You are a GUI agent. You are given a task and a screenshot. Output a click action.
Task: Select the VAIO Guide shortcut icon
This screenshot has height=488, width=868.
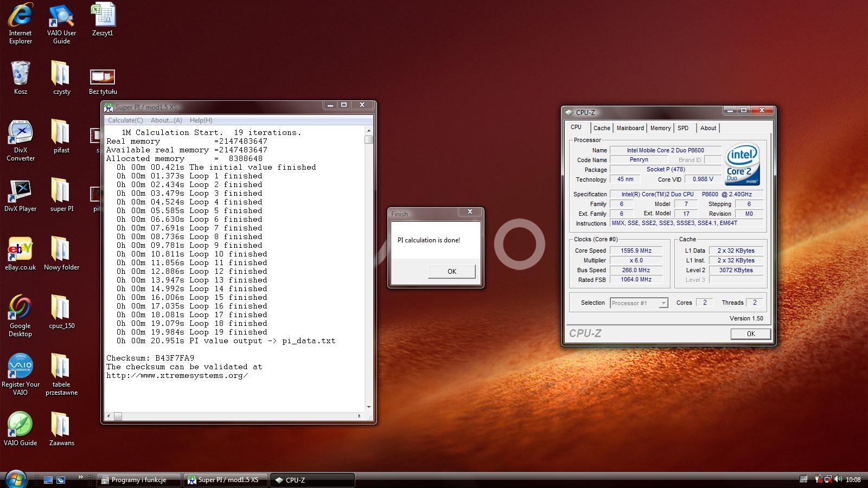click(21, 429)
